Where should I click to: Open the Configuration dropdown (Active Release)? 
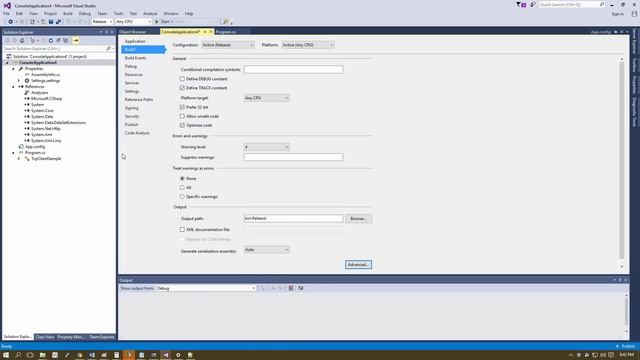228,45
